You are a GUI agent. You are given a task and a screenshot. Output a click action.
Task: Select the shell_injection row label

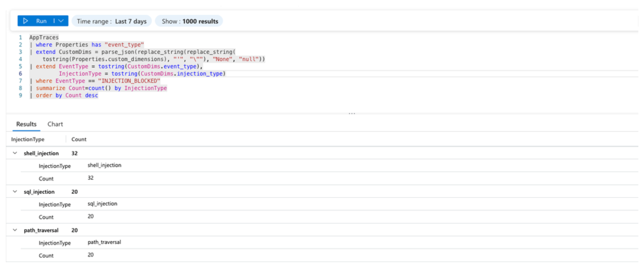[41, 153]
